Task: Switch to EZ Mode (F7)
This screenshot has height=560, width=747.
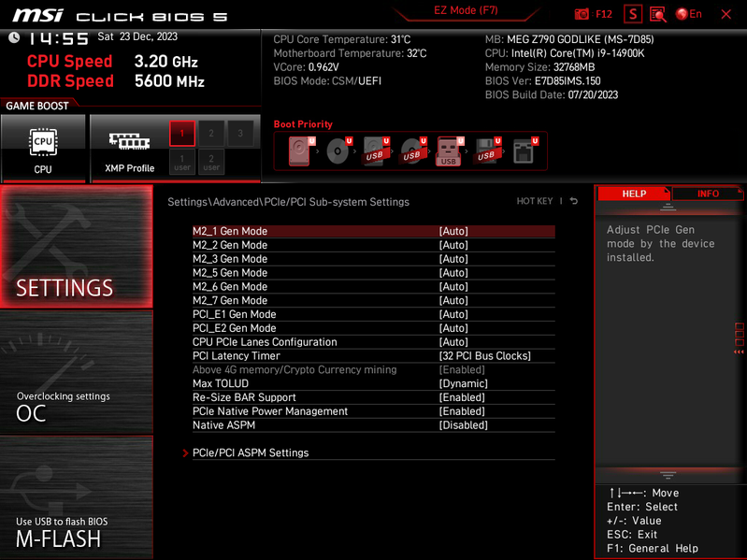Action: (x=466, y=10)
